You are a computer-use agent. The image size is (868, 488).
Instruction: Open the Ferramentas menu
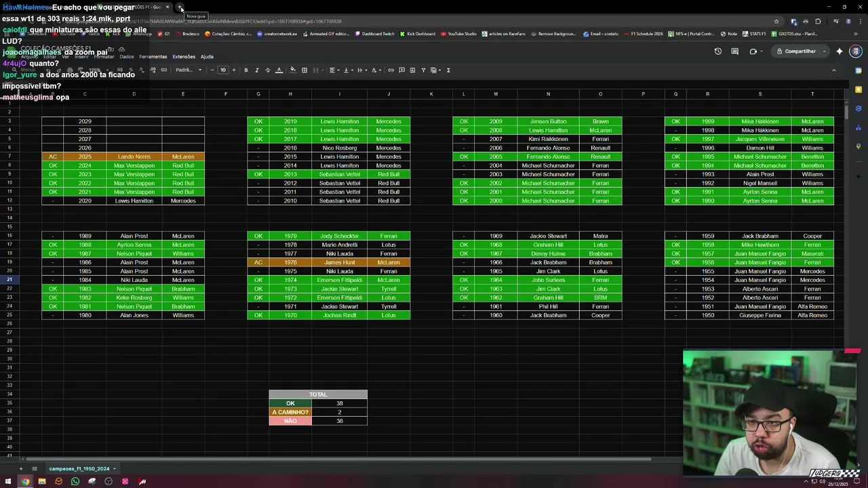(x=153, y=57)
